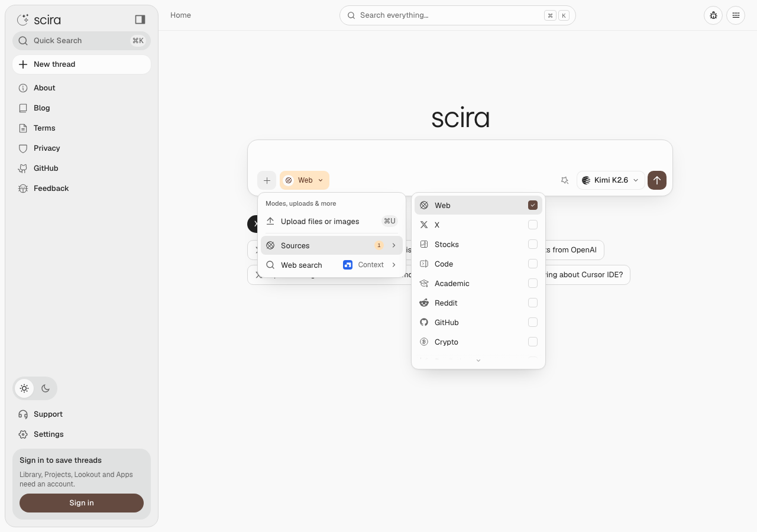Open Feedback from the sidebar
This screenshot has width=757, height=532.
[82, 189]
